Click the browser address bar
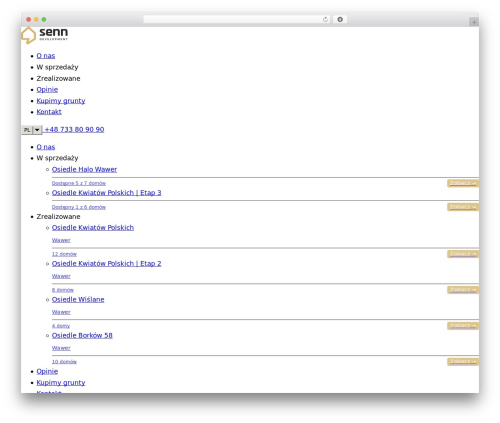 pos(236,19)
